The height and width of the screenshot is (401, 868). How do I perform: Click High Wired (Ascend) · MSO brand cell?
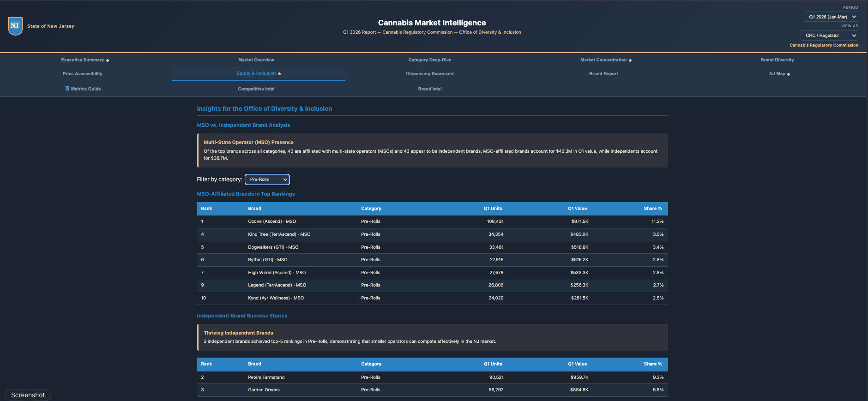pos(277,273)
